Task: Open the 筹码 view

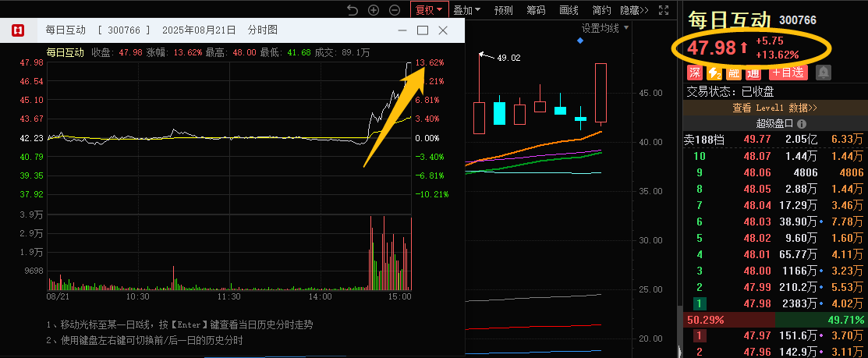Action: [536, 10]
